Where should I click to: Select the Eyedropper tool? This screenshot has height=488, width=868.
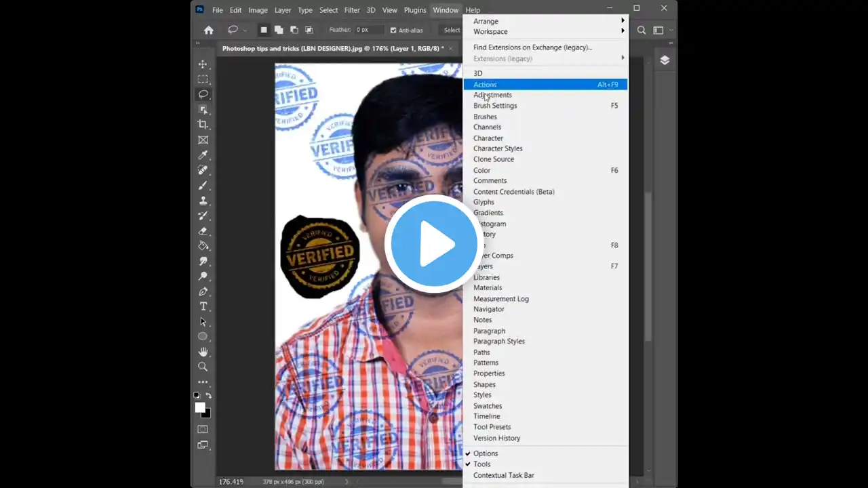click(203, 155)
